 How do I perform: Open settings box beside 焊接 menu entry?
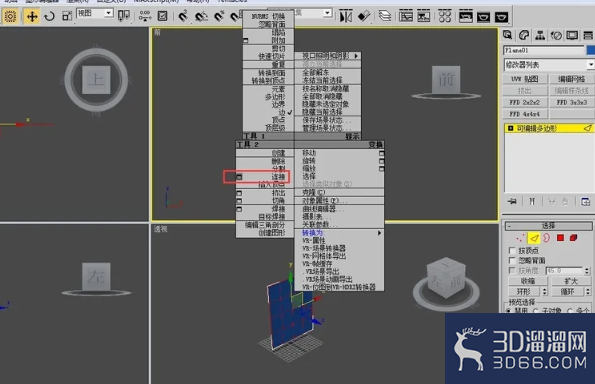point(239,209)
